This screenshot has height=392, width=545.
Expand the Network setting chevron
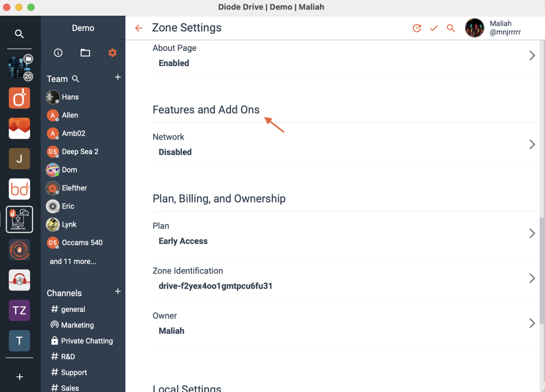click(x=532, y=144)
